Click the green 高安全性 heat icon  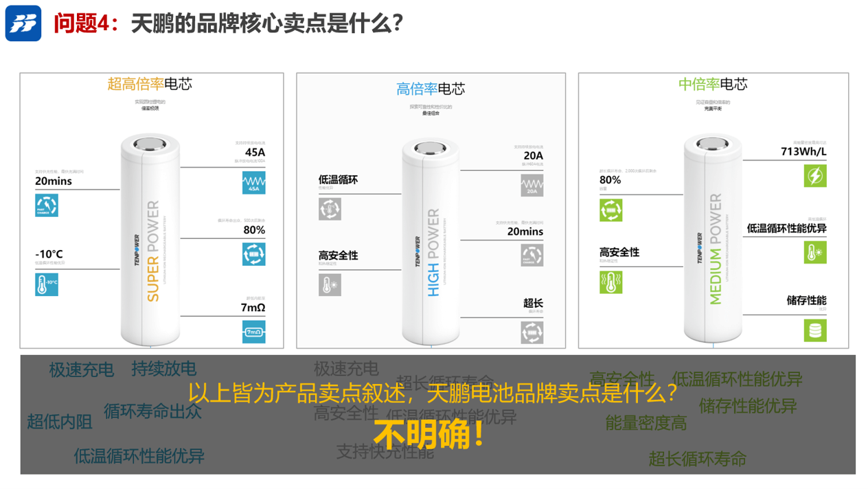click(x=610, y=282)
